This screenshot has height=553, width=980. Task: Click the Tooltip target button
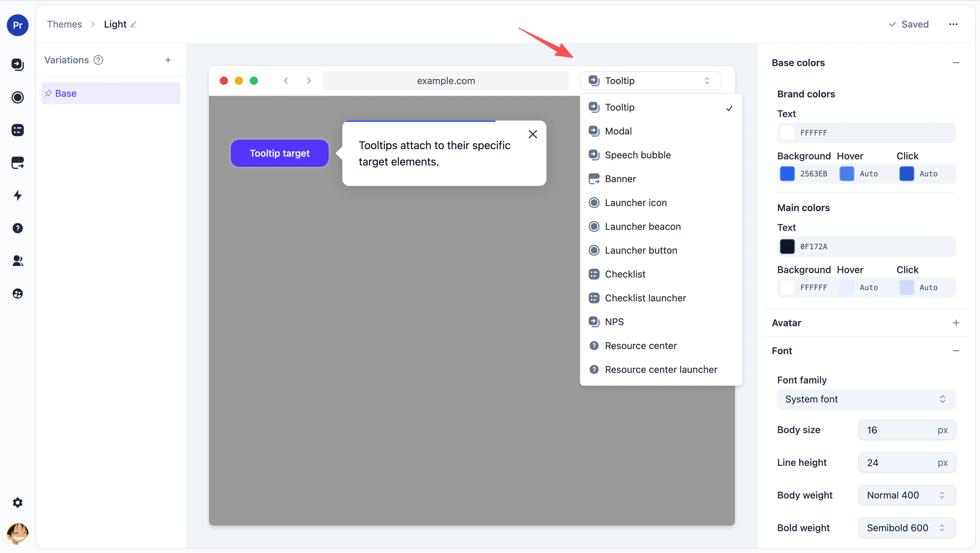(x=280, y=153)
